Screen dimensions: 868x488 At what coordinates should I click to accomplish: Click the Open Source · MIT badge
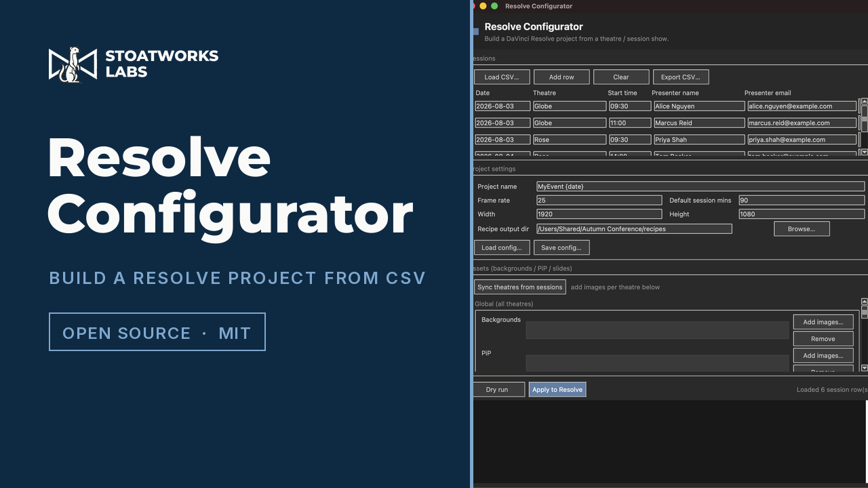[157, 332]
